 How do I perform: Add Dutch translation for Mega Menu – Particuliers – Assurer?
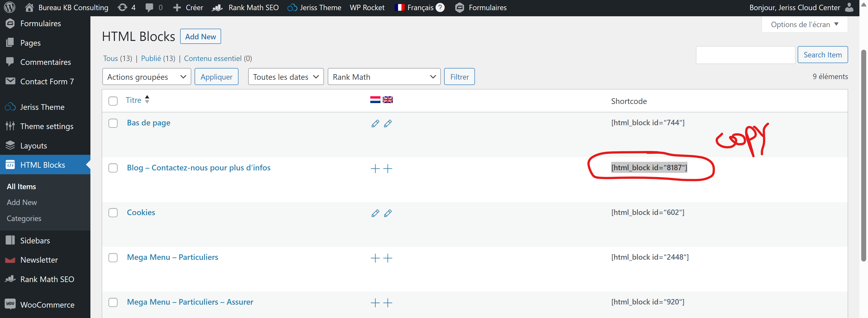tap(375, 303)
